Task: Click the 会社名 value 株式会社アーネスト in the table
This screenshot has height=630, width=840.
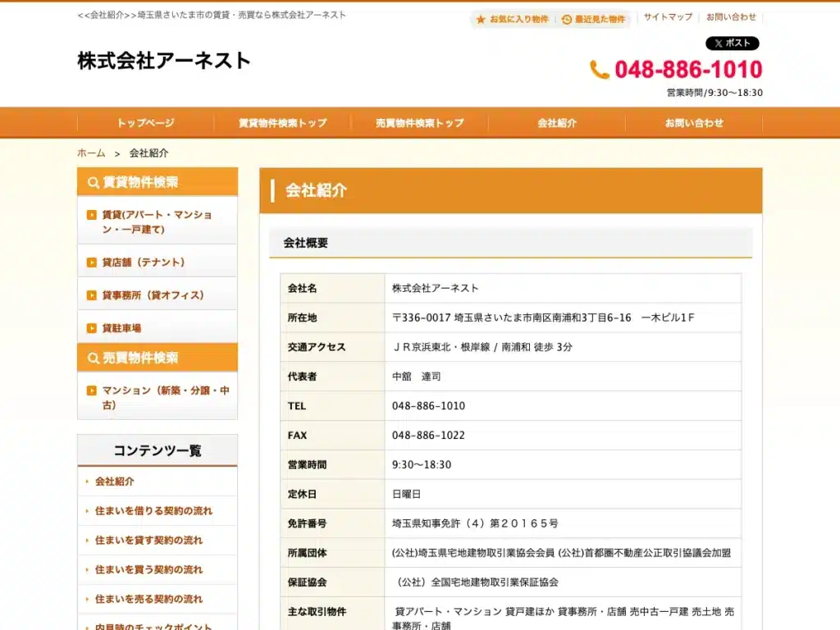Action: click(435, 288)
